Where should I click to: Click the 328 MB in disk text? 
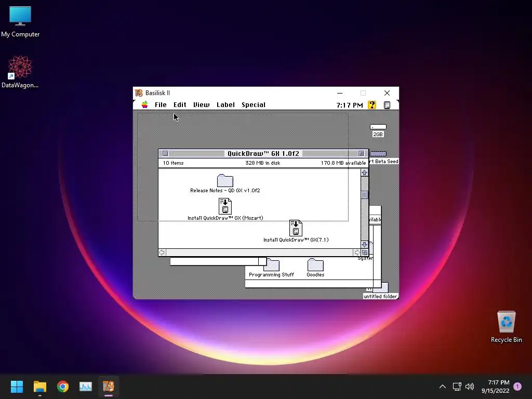[262, 163]
